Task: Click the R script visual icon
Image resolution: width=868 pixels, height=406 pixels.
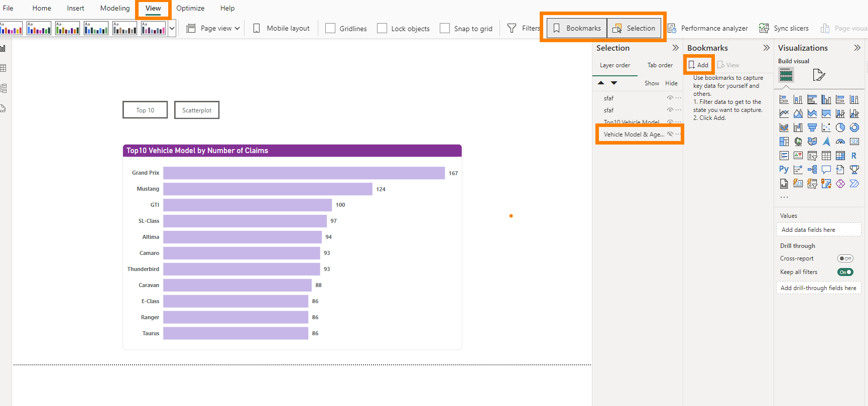Action: (x=854, y=156)
